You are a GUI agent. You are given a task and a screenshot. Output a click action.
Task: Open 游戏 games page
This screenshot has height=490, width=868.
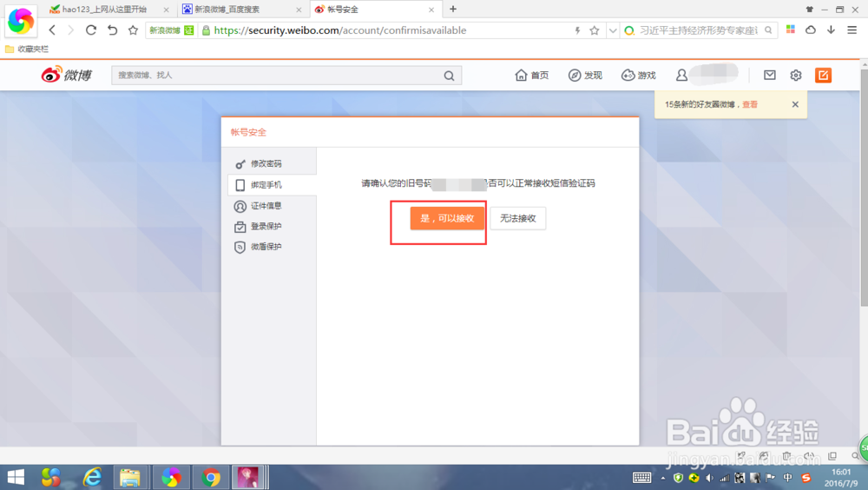point(638,76)
